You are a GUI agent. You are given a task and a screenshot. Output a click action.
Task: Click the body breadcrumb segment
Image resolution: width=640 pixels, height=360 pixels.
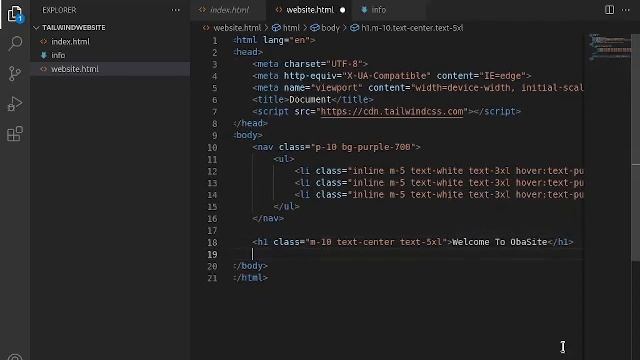pos(330,28)
